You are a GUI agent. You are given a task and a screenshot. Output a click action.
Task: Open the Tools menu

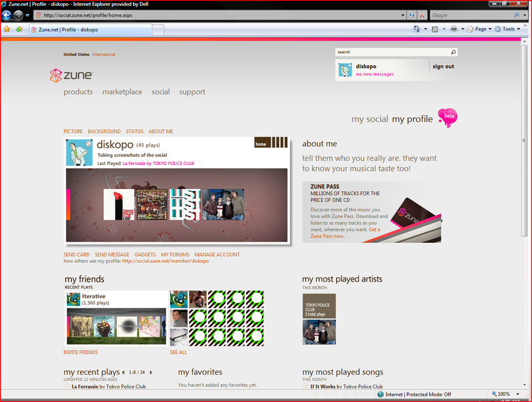coord(507,29)
